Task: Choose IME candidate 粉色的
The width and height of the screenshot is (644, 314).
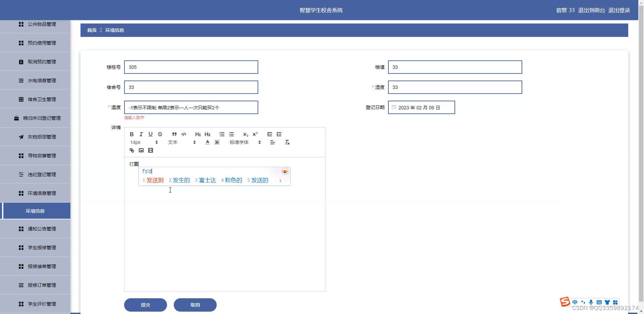Action: (232, 180)
